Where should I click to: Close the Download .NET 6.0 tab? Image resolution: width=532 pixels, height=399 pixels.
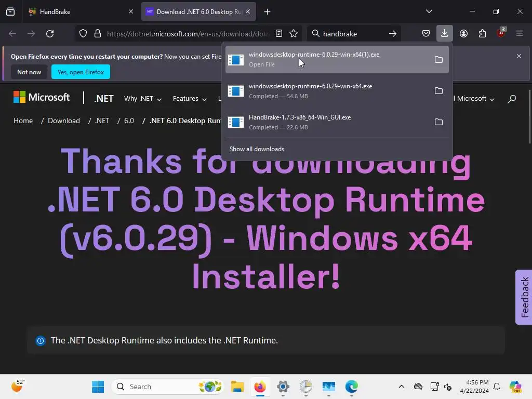point(248,11)
